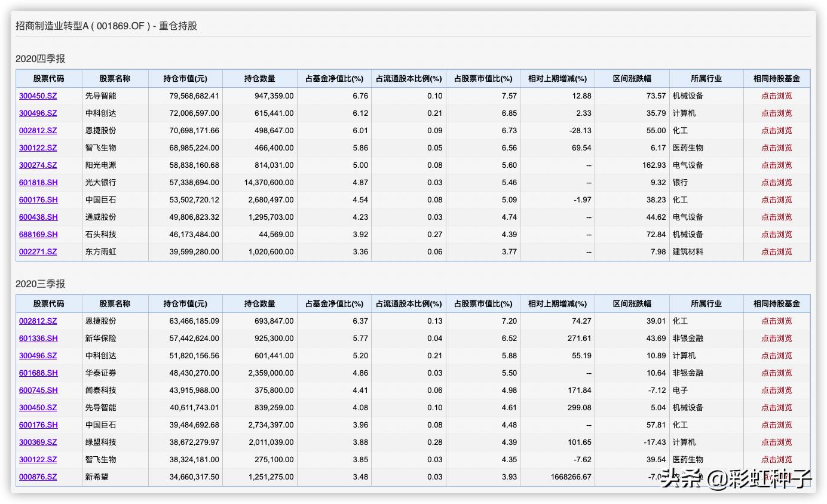Screen dimensions: 827x504
Task: Follow the 600438.SH stock code link
Action: pos(38,217)
